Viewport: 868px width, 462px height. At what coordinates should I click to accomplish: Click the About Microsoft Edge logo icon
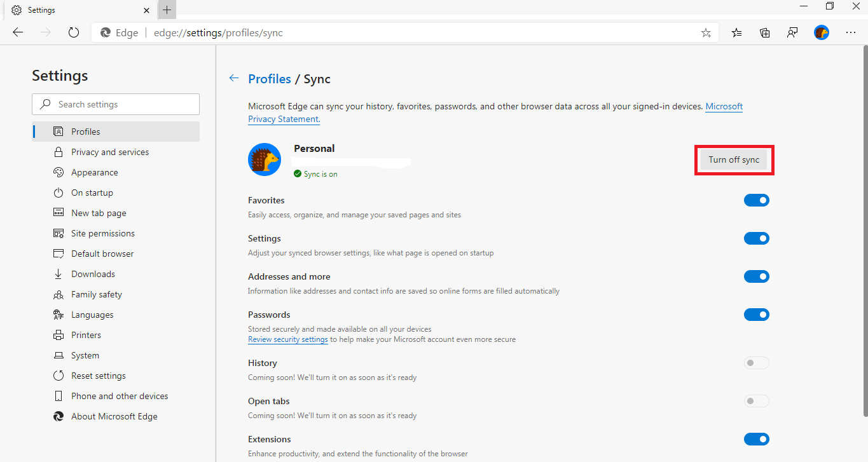pos(59,416)
